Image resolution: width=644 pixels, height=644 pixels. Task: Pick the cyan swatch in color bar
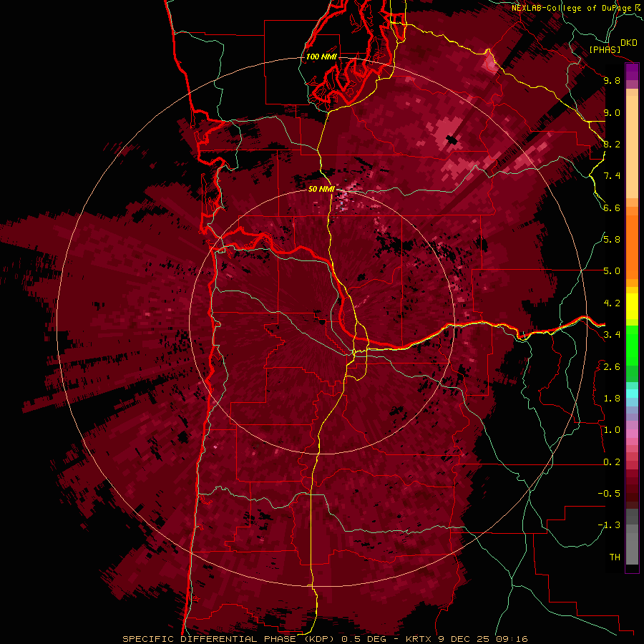coord(632,394)
